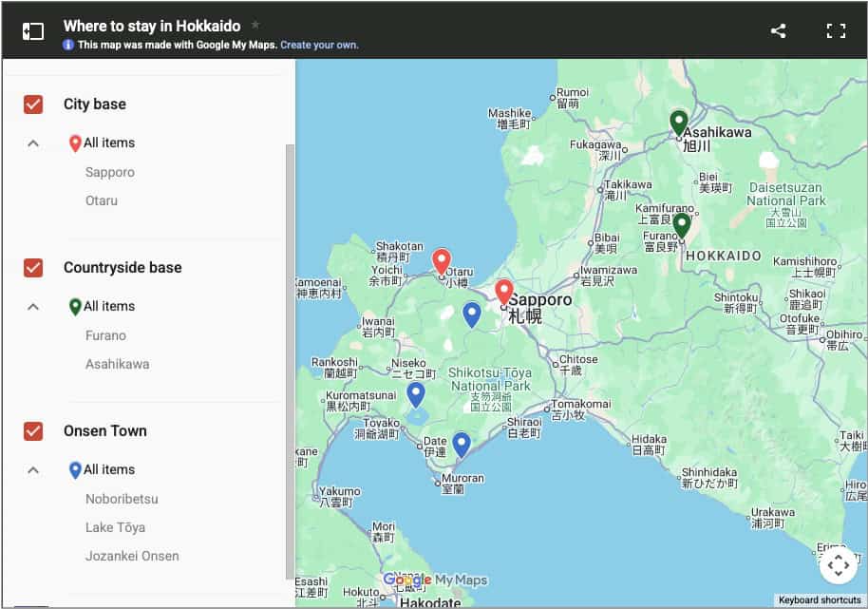Uncheck the City base layer
This screenshot has height=609, width=868.
(x=31, y=105)
